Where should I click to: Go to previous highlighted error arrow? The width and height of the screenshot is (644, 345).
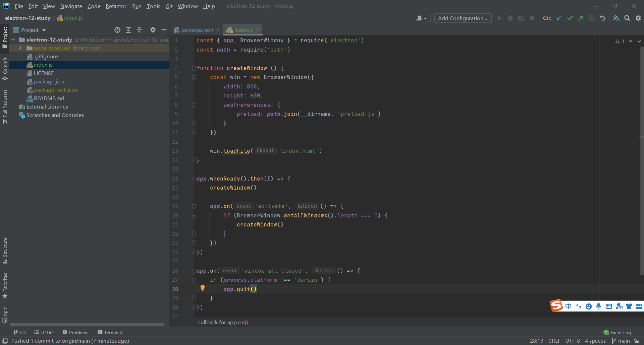tap(631, 41)
